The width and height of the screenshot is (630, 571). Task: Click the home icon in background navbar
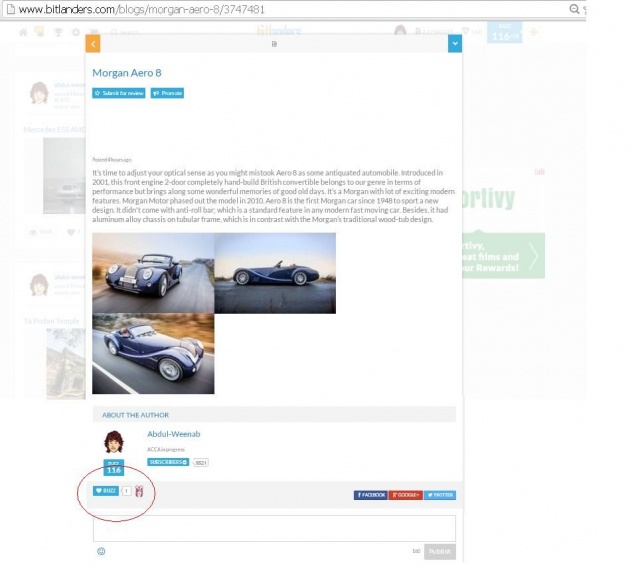click(x=23, y=32)
